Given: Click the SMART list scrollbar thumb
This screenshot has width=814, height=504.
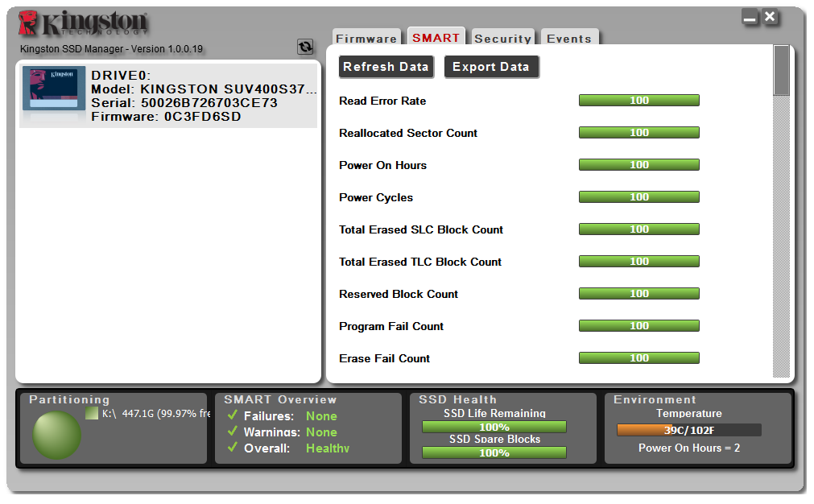Looking at the screenshot, I should 781,71.
